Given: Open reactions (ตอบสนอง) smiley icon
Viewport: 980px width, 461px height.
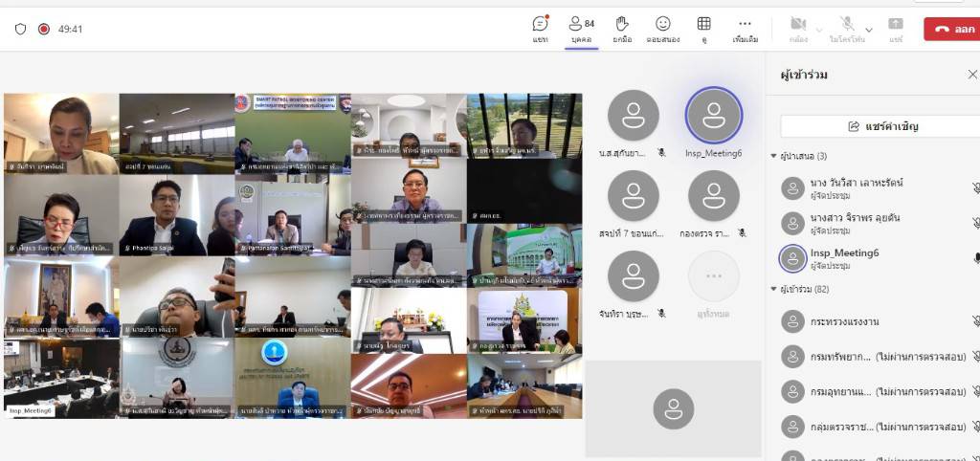Looking at the screenshot, I should click(662, 29).
